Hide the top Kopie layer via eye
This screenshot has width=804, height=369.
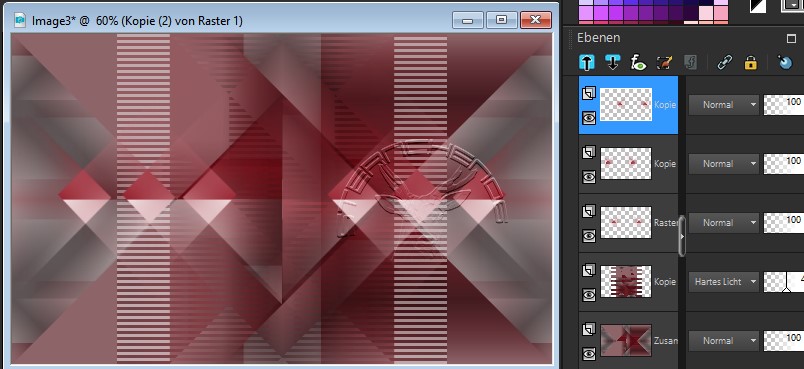pyautogui.click(x=589, y=118)
